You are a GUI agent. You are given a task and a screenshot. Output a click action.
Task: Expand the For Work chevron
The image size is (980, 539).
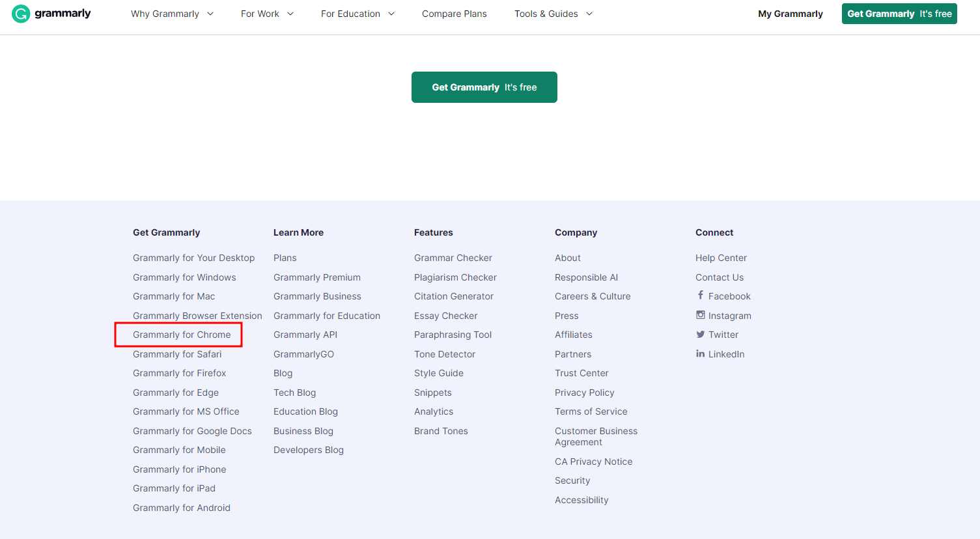pos(290,14)
